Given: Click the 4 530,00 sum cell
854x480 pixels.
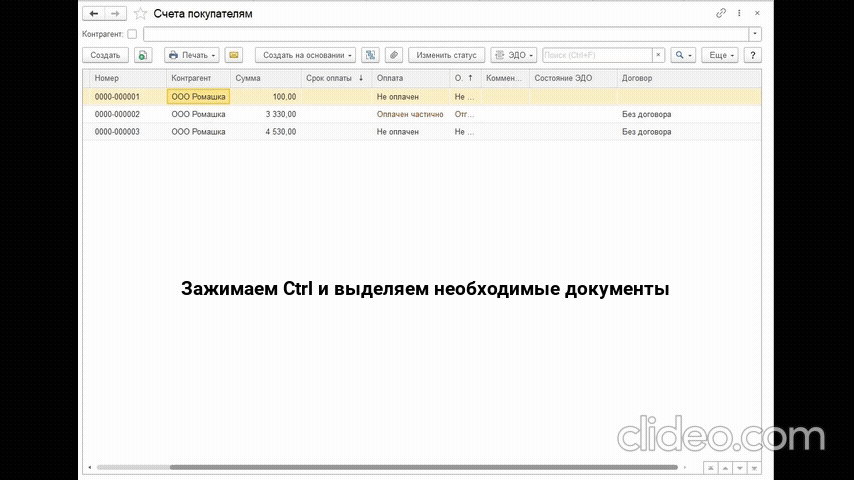Looking at the screenshot, I should [266, 131].
